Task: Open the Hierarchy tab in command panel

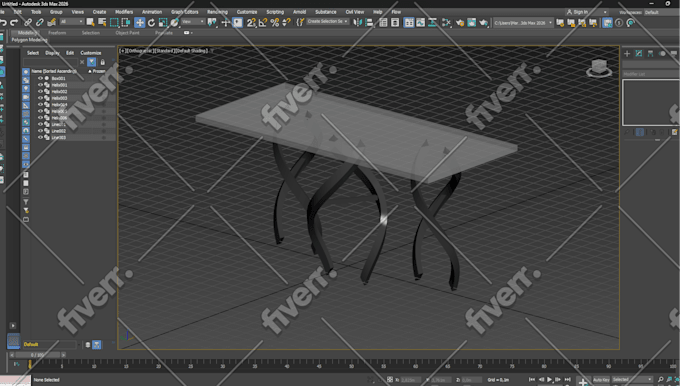Action: pos(651,53)
